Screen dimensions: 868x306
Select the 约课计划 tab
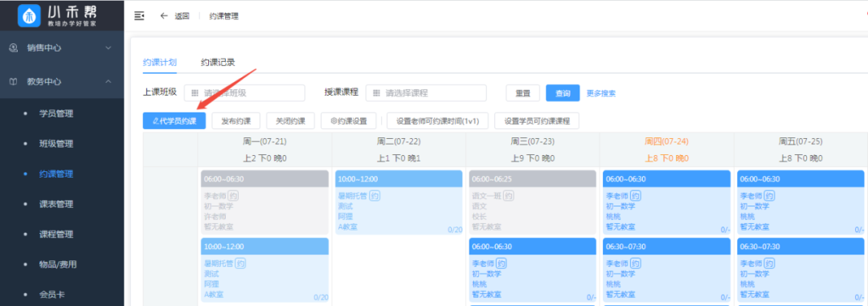point(159,63)
